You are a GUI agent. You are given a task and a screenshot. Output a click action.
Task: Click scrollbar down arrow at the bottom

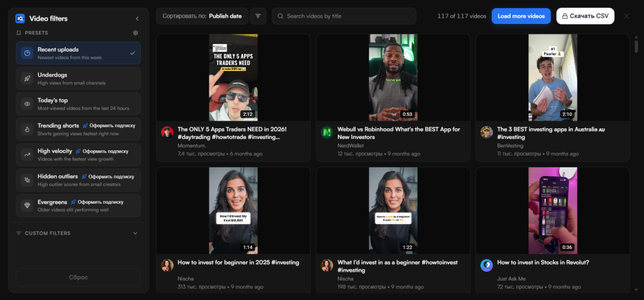pyautogui.click(x=636, y=290)
